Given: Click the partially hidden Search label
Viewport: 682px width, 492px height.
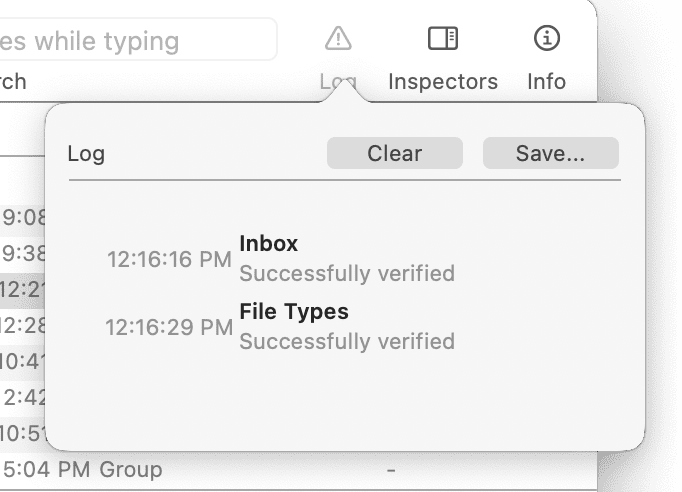Looking at the screenshot, I should [x=13, y=82].
